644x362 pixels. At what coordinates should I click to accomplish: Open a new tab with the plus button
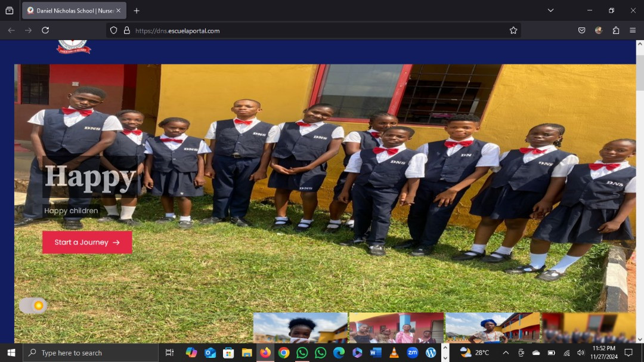pyautogui.click(x=137, y=11)
